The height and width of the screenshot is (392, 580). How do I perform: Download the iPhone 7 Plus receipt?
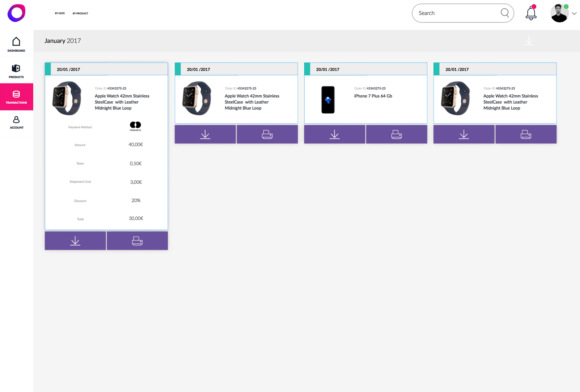334,135
